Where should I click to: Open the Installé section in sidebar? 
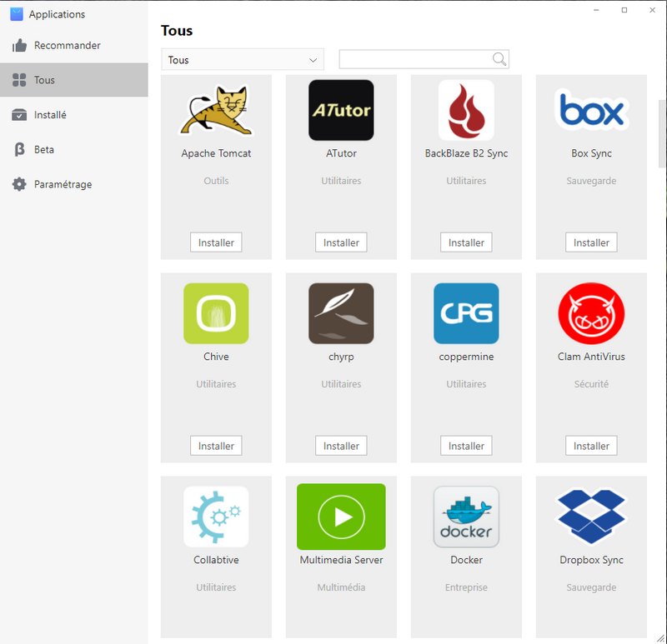[x=50, y=115]
